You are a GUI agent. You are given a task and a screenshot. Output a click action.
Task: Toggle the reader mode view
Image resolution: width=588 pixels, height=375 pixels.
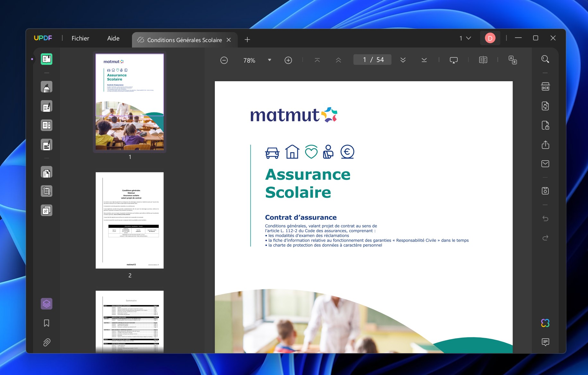coord(47,59)
